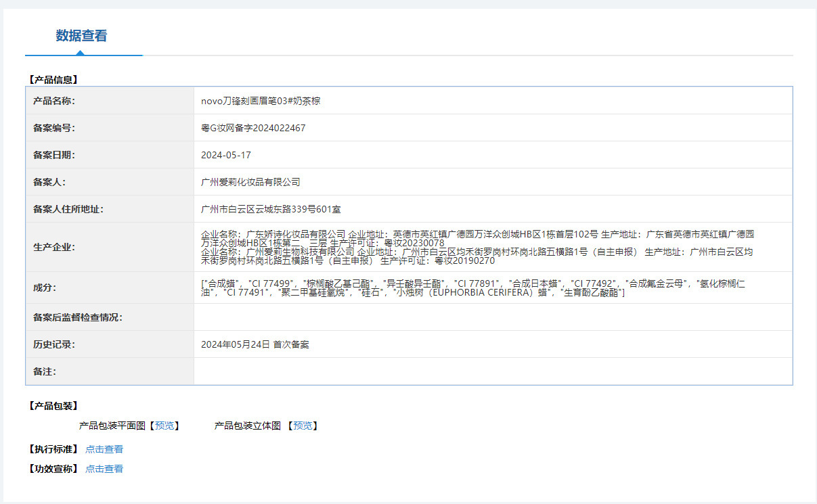Click the 历史记录 row label
Screen dimensions: 817x504
point(53,344)
